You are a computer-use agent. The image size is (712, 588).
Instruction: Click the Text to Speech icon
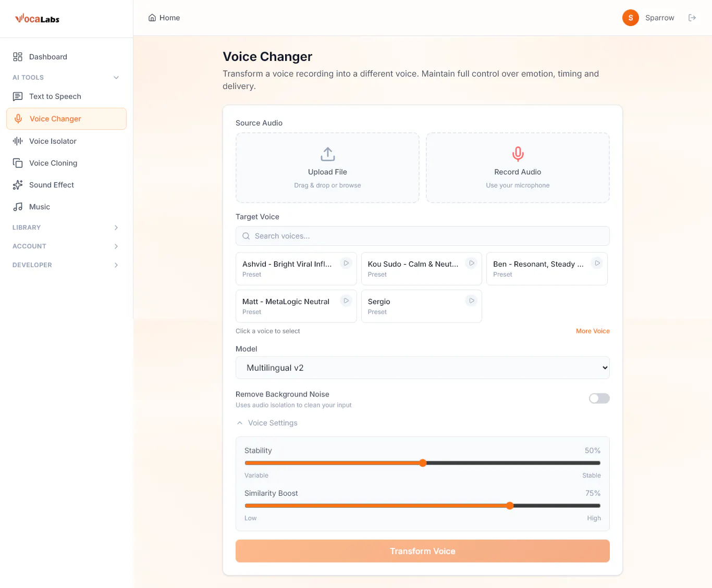[x=18, y=96]
